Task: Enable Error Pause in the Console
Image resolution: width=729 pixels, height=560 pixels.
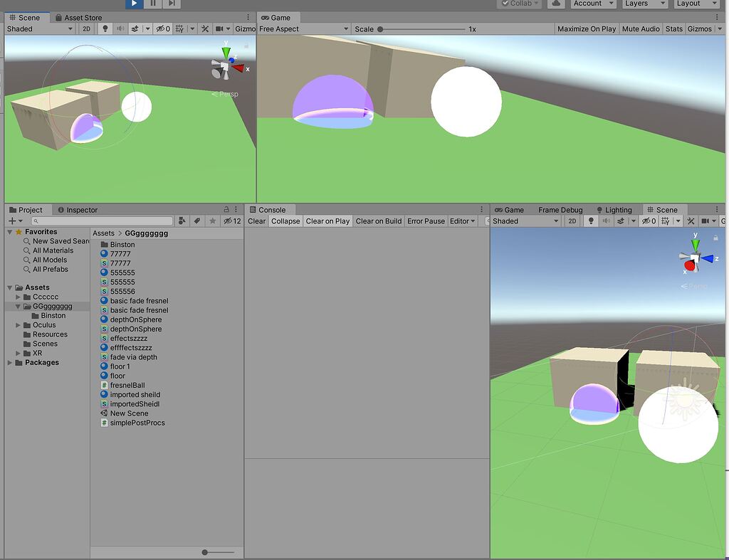Action: [426, 221]
